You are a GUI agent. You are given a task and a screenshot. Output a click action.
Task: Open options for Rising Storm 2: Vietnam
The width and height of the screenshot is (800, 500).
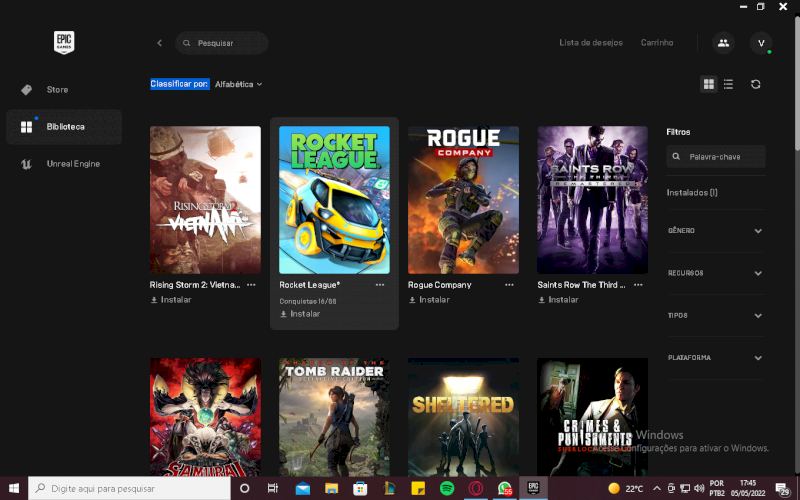[251, 285]
